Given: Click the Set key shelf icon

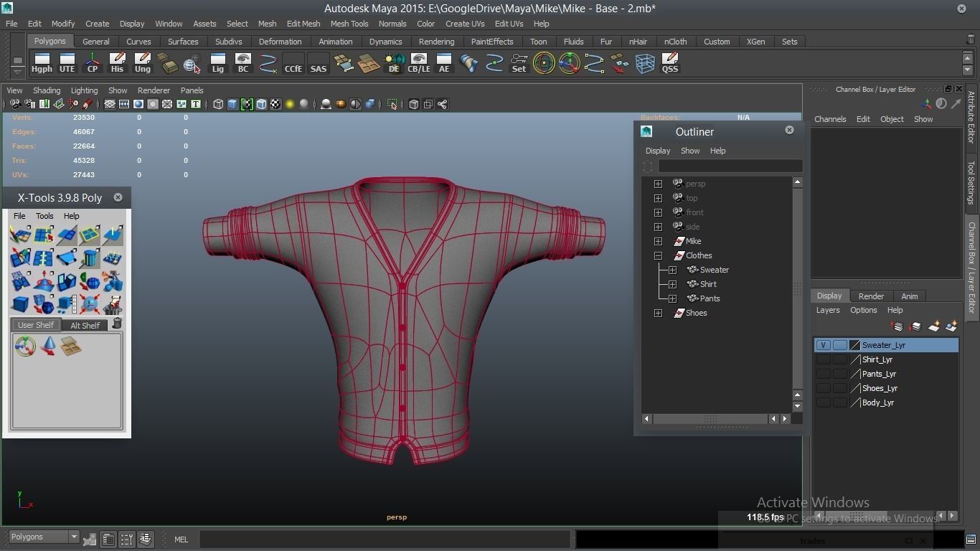Looking at the screenshot, I should [519, 63].
